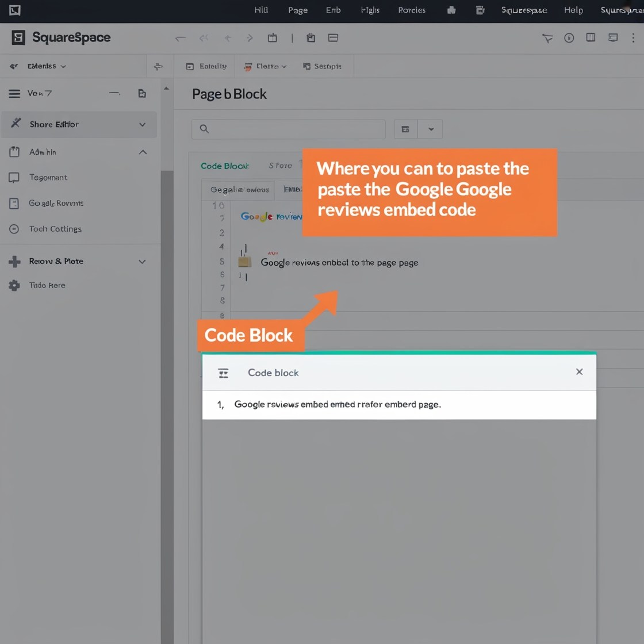Open Tado Rere settings gear item
644x644 pixels.
coord(47,285)
